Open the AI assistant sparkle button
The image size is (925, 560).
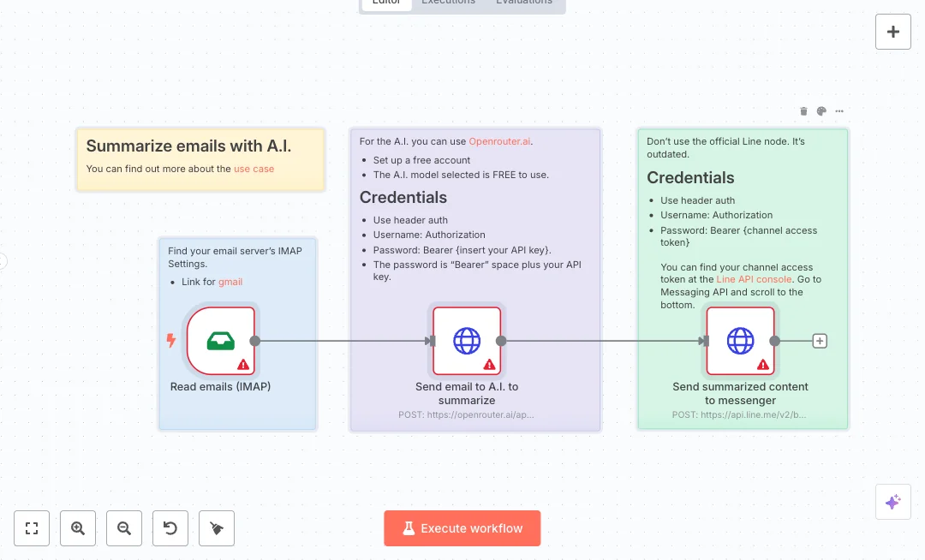click(x=892, y=502)
